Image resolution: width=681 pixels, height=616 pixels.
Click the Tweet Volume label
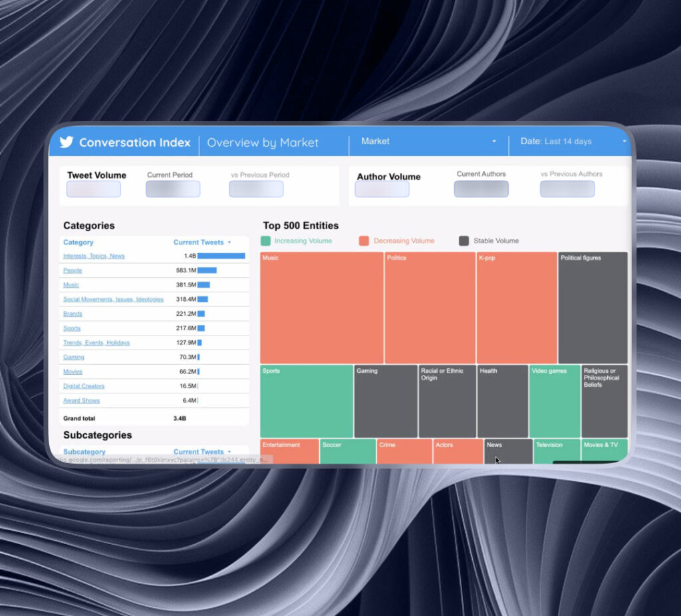click(97, 175)
